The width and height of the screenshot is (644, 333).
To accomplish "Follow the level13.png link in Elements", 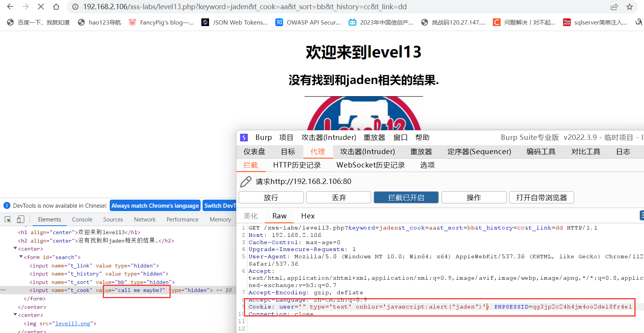I will point(72,323).
